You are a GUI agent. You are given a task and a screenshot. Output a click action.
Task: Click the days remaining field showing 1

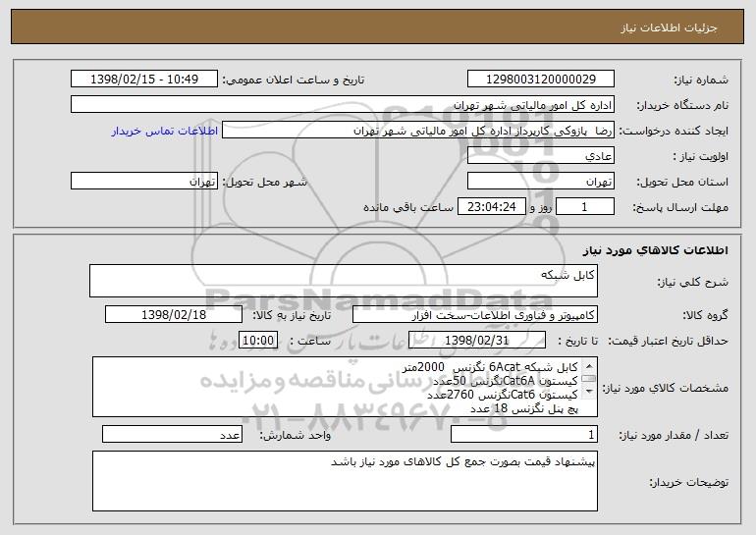point(585,207)
